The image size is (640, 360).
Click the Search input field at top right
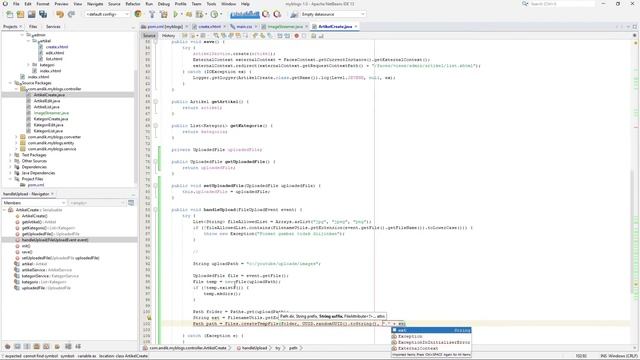(561, 4)
